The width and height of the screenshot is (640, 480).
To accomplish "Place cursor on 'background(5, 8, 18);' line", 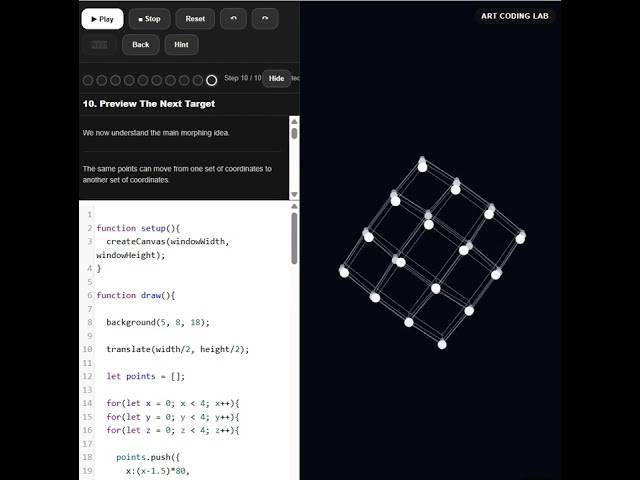I will (x=158, y=322).
